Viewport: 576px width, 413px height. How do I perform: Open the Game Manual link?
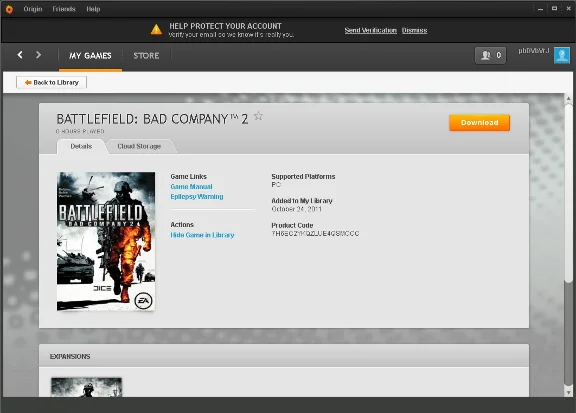pyautogui.click(x=191, y=187)
